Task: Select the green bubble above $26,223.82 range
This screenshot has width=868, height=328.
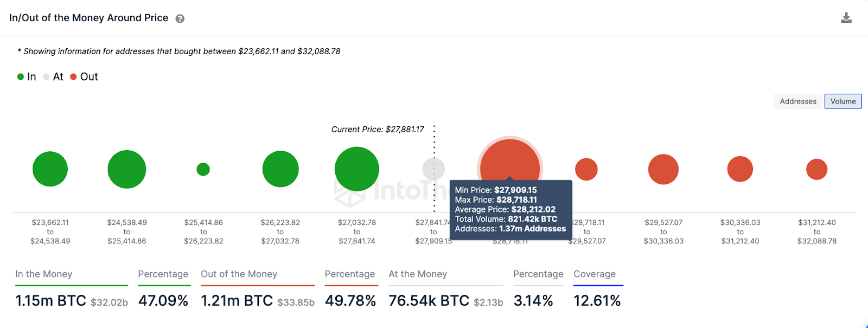Action: 280,169
